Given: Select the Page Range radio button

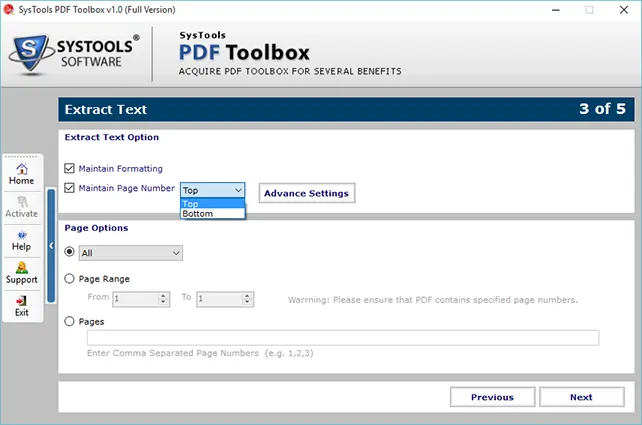Looking at the screenshot, I should coord(69,279).
